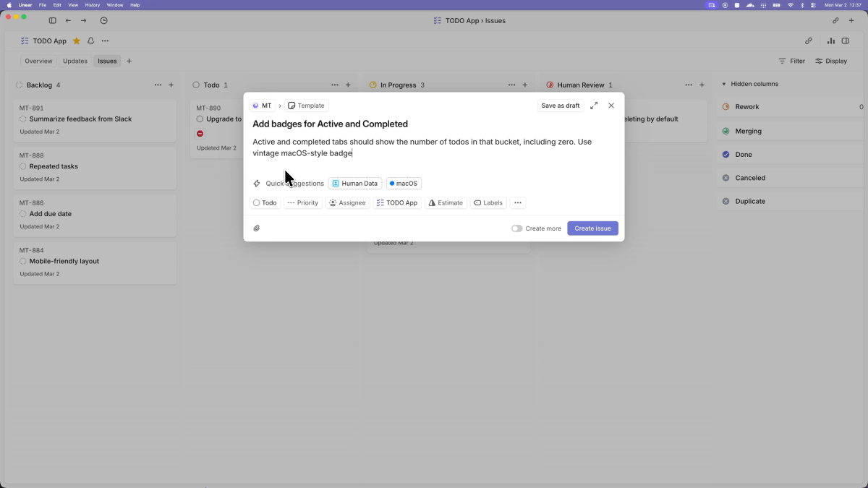Open In Progress column three-dot options
Viewport: 868px width, 488px height.
pos(511,85)
